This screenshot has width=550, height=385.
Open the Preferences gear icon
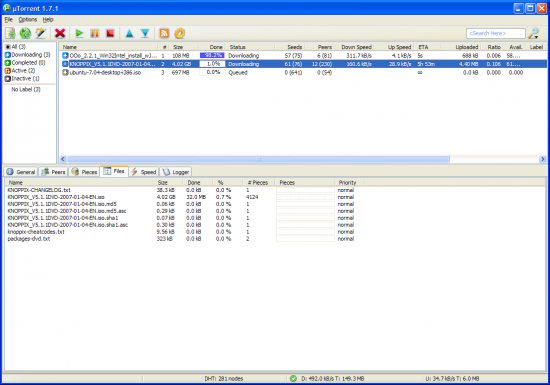[180, 33]
